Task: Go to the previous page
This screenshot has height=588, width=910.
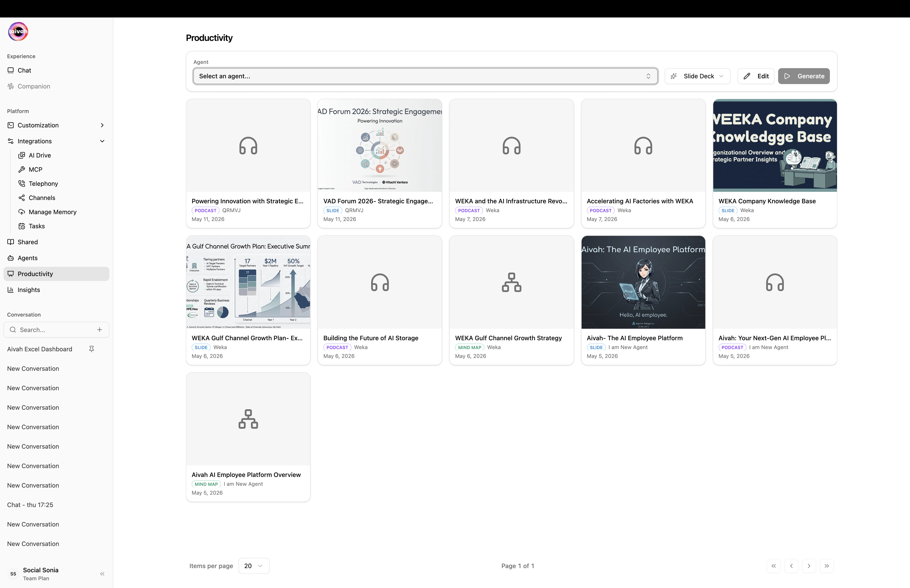Action: click(x=791, y=566)
